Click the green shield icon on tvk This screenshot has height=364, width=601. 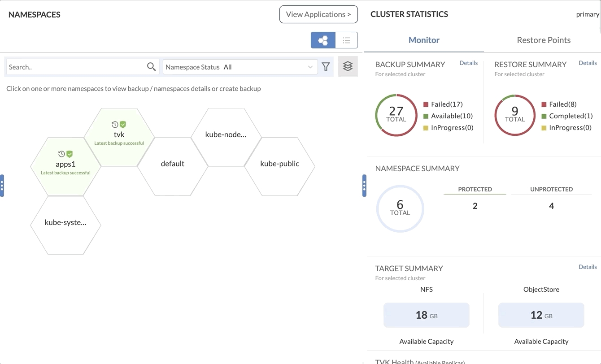(123, 125)
